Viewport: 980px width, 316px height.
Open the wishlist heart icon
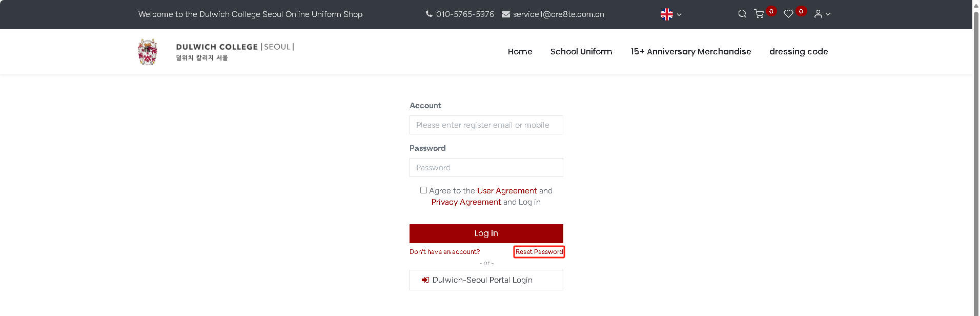point(788,14)
